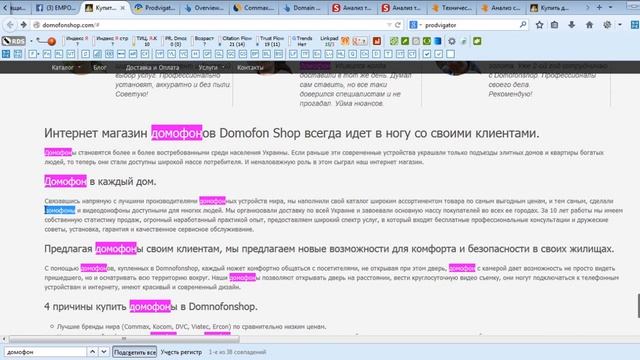Open the new tab plus button
This screenshot has height=360, width=640.
(x=599, y=7)
